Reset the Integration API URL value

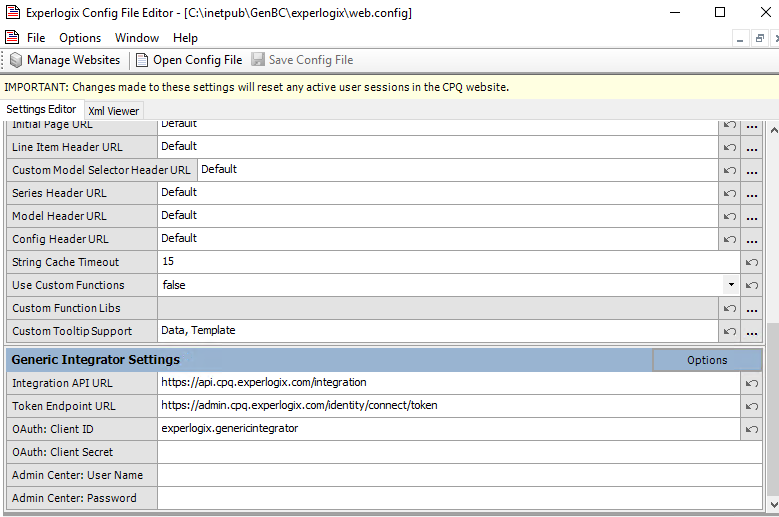752,383
